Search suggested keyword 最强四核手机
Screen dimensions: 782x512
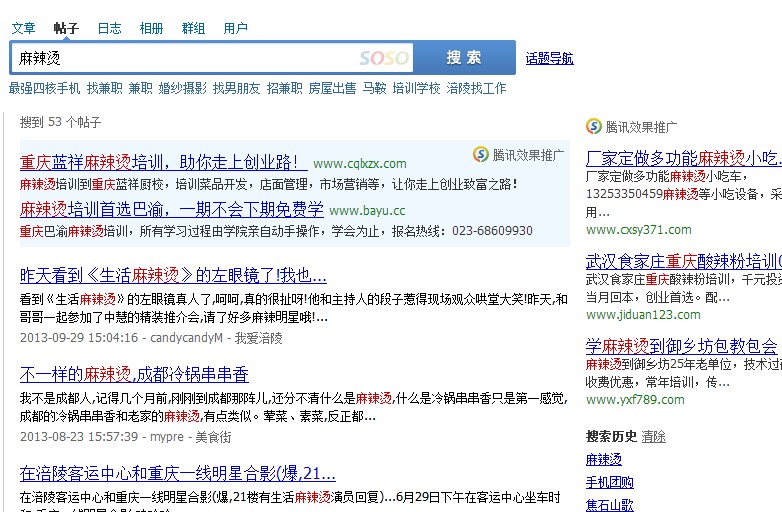click(x=44, y=88)
